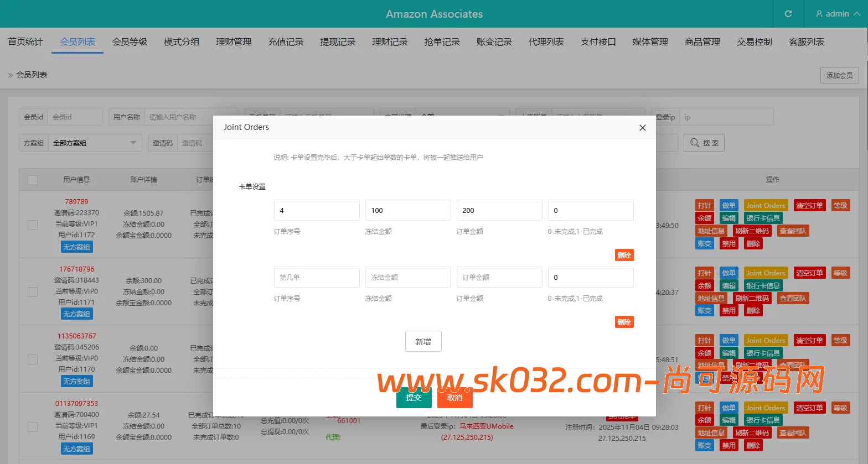
Task: Click the refresh icon in top bar
Action: (788, 14)
